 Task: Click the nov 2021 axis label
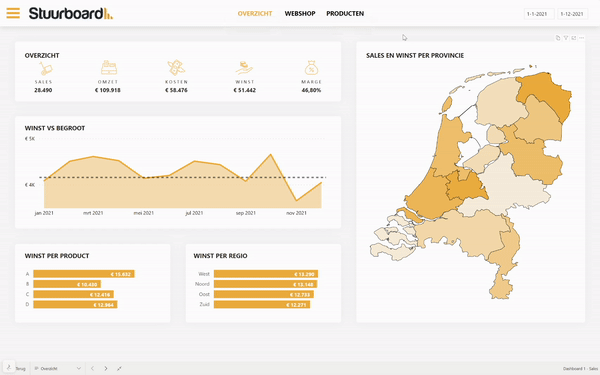296,213
